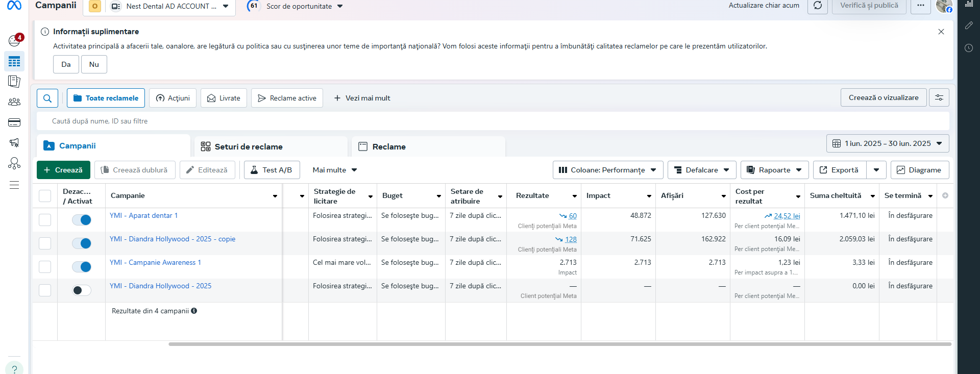Screen dimensions: 980x374
Task: Open the search magnifier icon button
Action: click(47, 98)
